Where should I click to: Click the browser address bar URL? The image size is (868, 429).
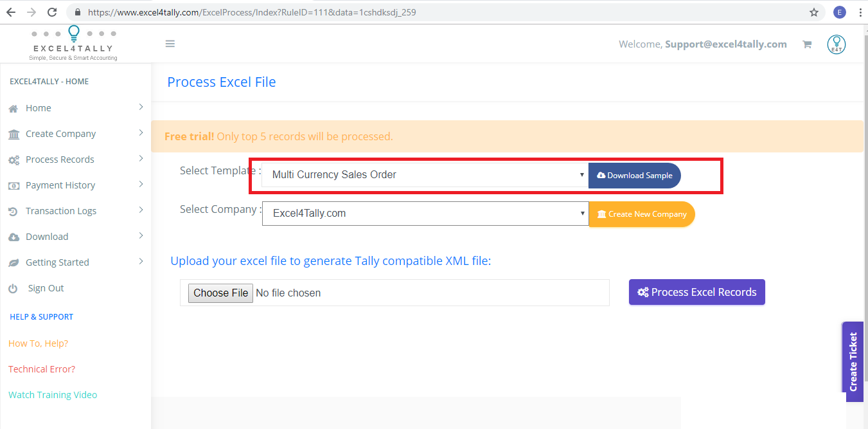tap(252, 12)
